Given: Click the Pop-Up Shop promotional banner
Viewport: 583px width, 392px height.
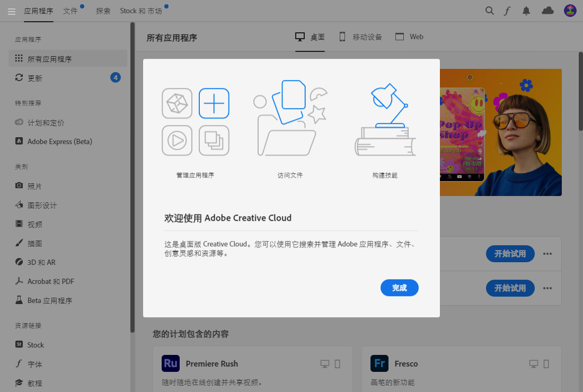Looking at the screenshot, I should click(x=500, y=132).
